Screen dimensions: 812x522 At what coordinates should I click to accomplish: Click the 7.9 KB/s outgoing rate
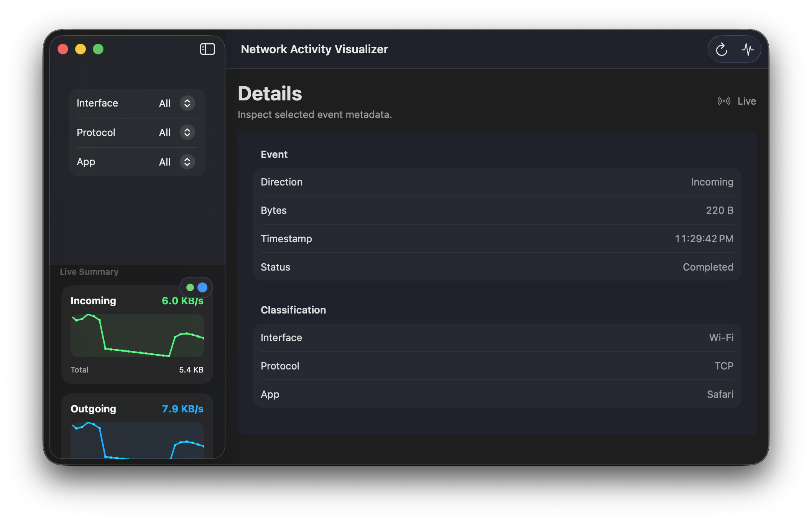tap(182, 409)
